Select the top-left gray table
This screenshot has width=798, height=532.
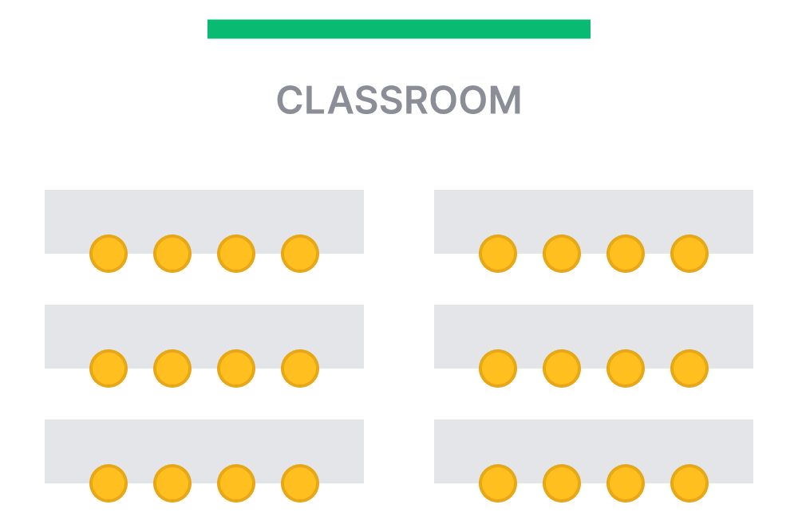[204, 222]
